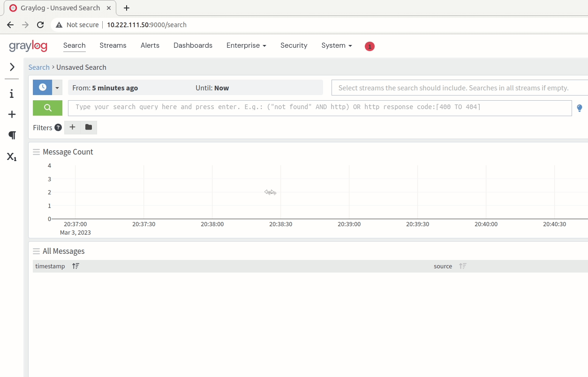Image resolution: width=588 pixels, height=377 pixels.
Task: Navigate to Dashboards
Action: point(193,45)
